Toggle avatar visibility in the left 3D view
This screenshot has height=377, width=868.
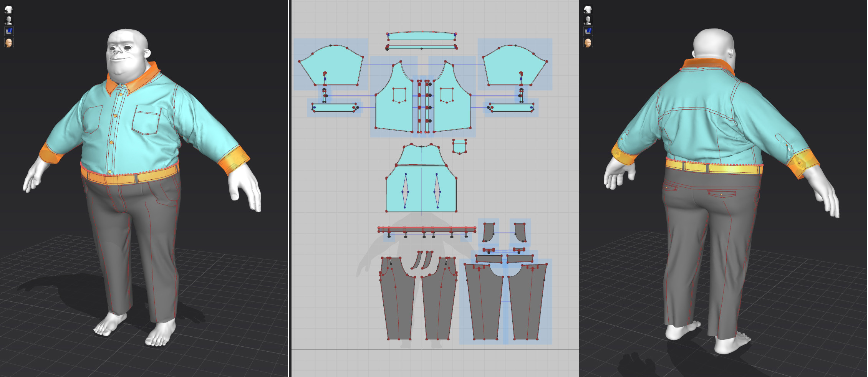coord(8,20)
